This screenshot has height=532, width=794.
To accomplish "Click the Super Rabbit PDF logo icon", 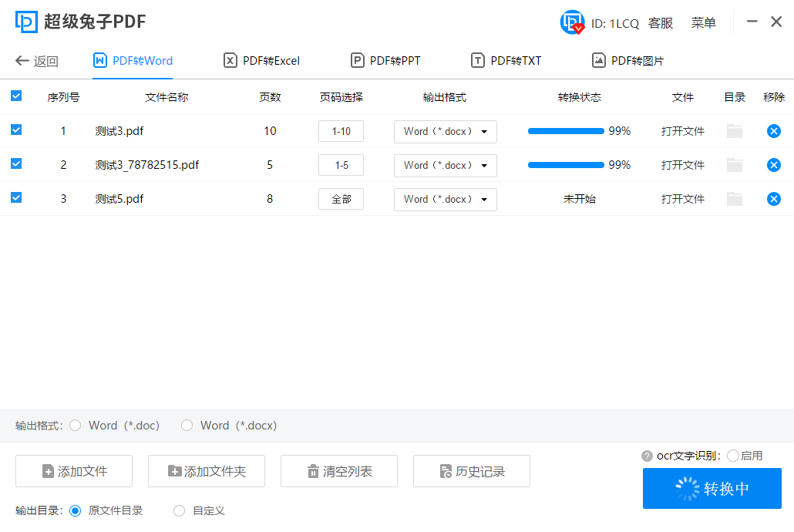I will (25, 22).
